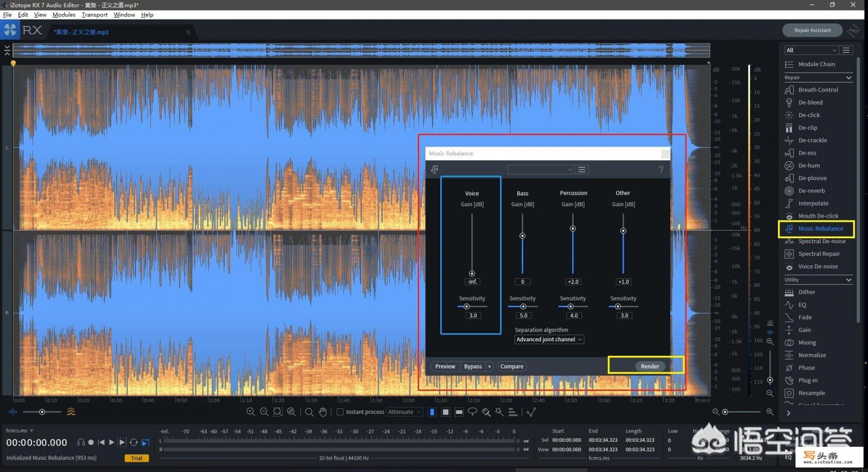Open the Modules menu

click(64, 15)
